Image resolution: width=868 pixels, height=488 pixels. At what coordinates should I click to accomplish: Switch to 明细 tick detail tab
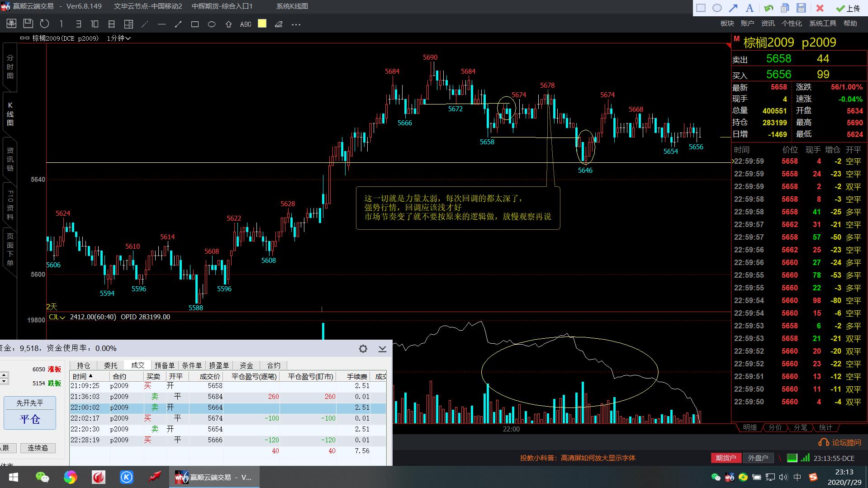pos(749,427)
